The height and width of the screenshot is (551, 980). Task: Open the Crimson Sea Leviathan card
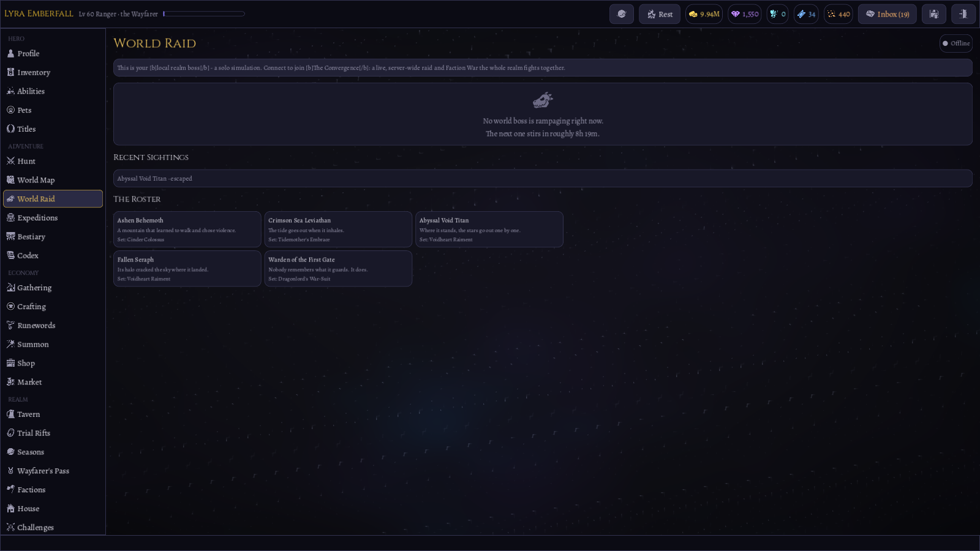(x=338, y=230)
